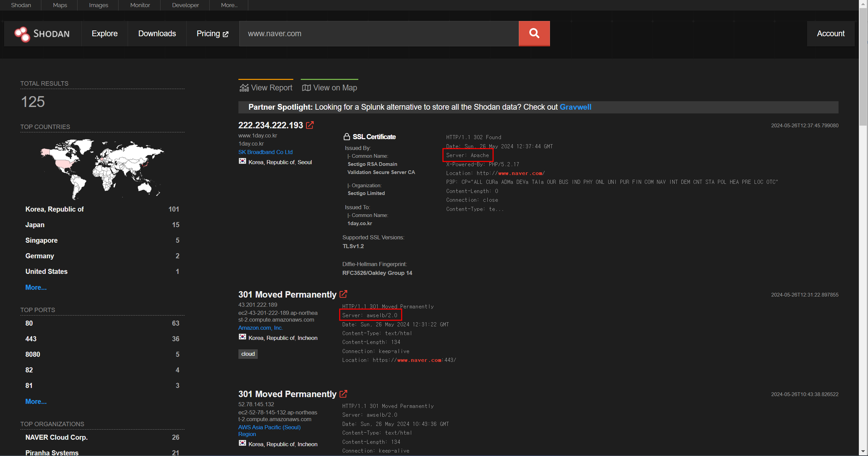This screenshot has width=868, height=456.
Task: Click the world map thumbnail
Action: tap(102, 168)
